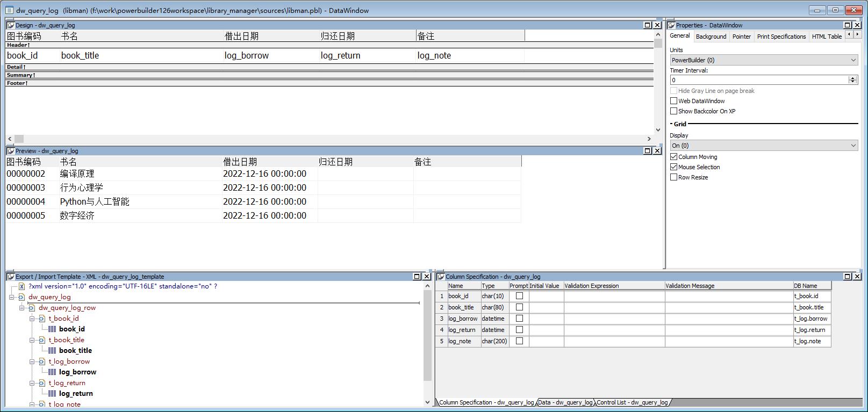Click the t_book_title element icon
This screenshot has width=868, height=412.
42,340
